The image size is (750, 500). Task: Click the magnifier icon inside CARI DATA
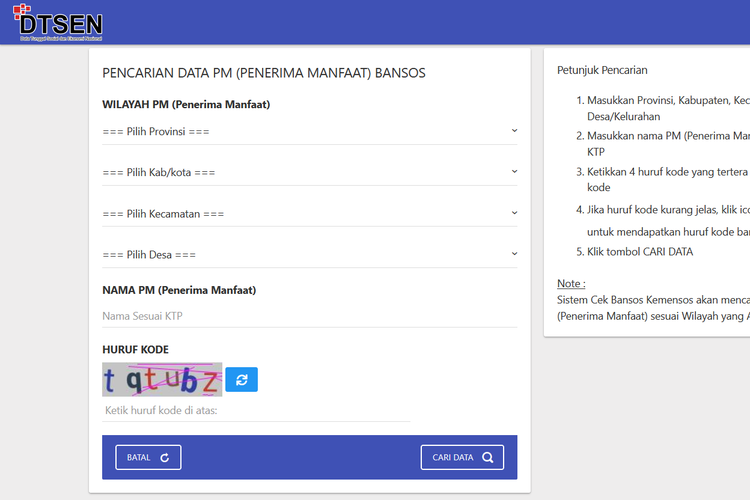[x=487, y=458]
